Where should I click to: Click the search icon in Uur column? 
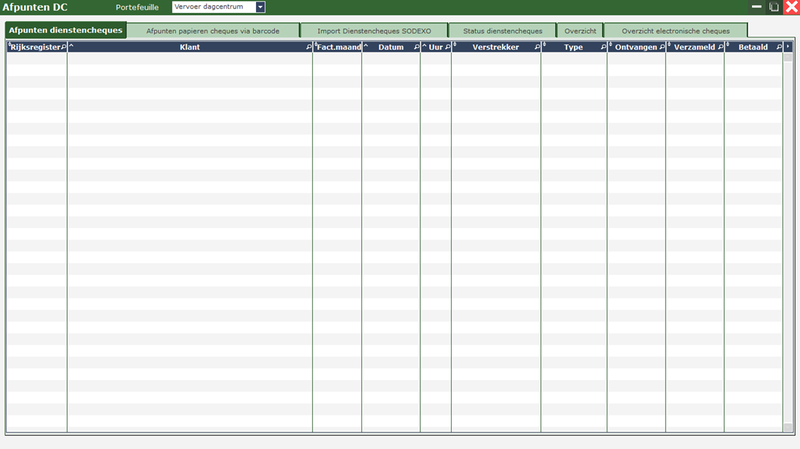pyautogui.click(x=447, y=47)
